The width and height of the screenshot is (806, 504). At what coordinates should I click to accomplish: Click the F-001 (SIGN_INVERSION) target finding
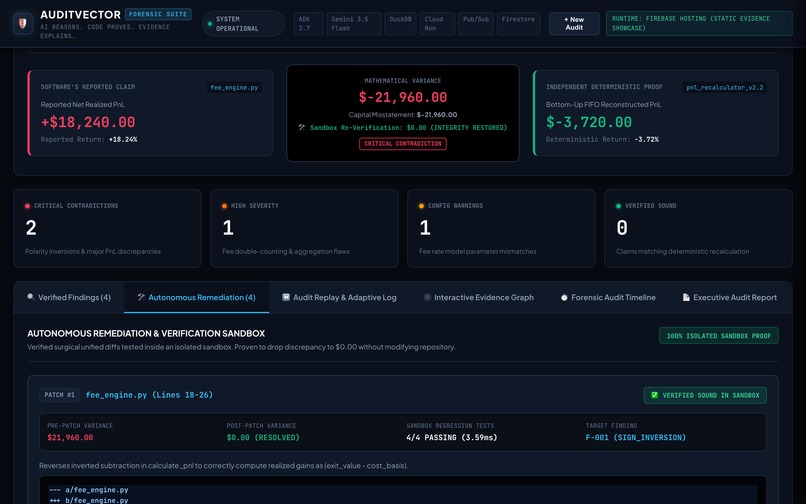pyautogui.click(x=635, y=437)
